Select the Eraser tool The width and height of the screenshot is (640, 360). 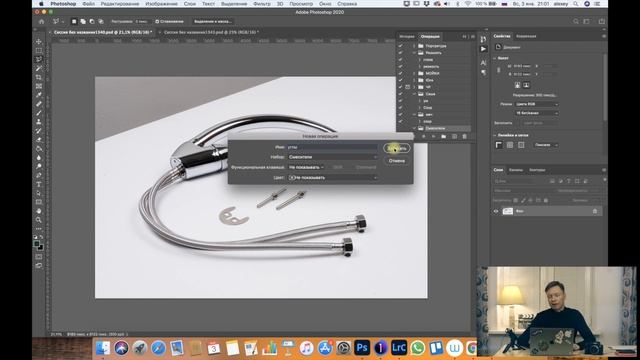[39, 140]
